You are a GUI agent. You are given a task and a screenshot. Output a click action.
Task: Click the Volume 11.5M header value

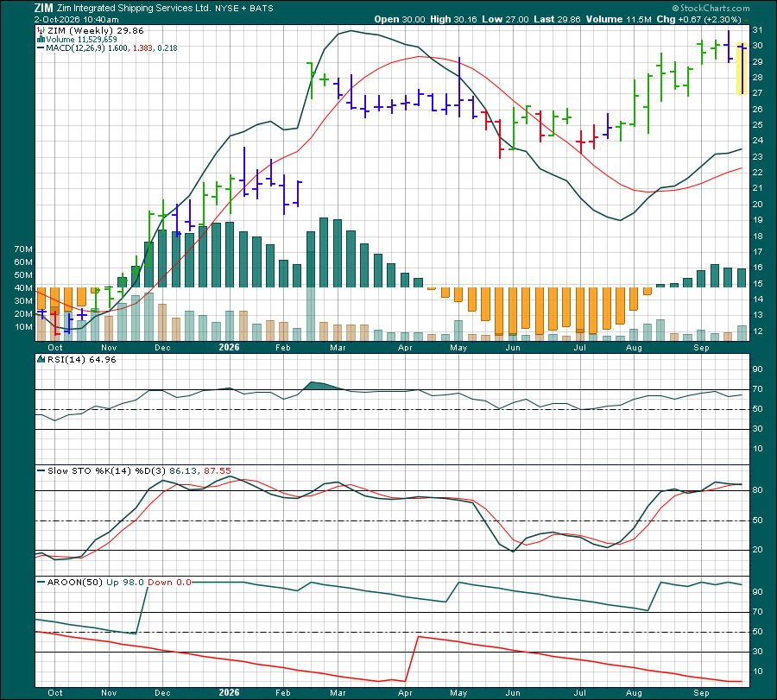(618, 19)
